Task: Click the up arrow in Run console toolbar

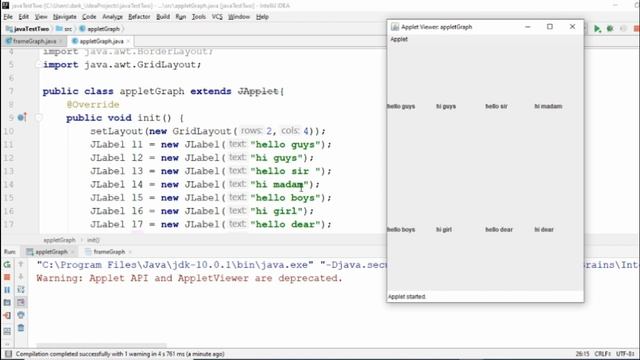Action: [x=21, y=265]
